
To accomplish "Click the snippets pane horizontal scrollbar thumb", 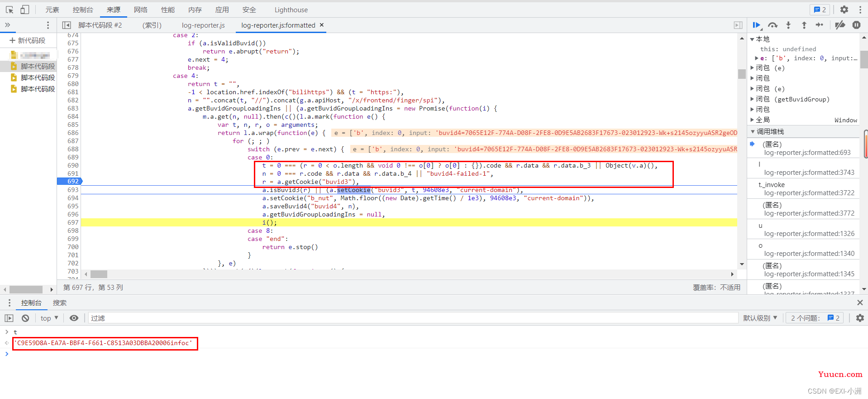I will click(26, 289).
